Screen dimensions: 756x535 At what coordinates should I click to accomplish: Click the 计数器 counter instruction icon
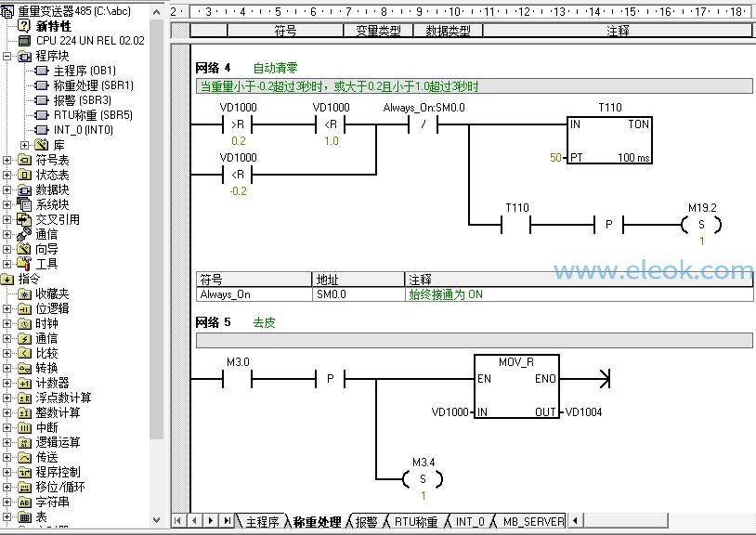coord(24,384)
